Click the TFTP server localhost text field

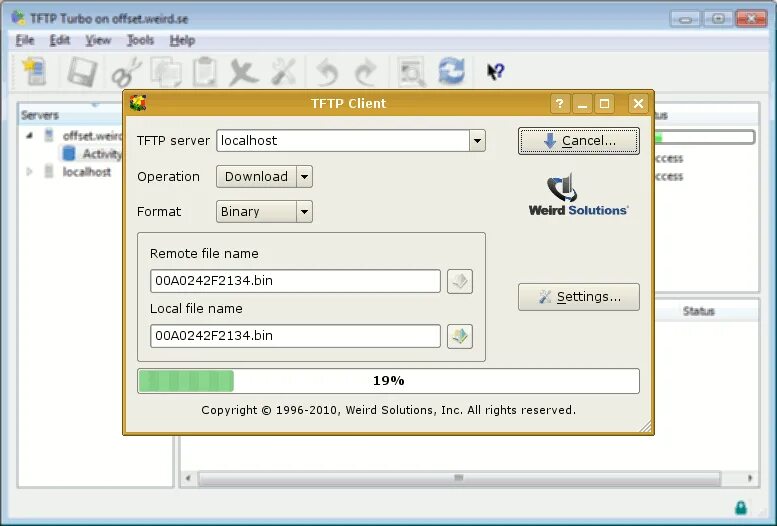343,141
